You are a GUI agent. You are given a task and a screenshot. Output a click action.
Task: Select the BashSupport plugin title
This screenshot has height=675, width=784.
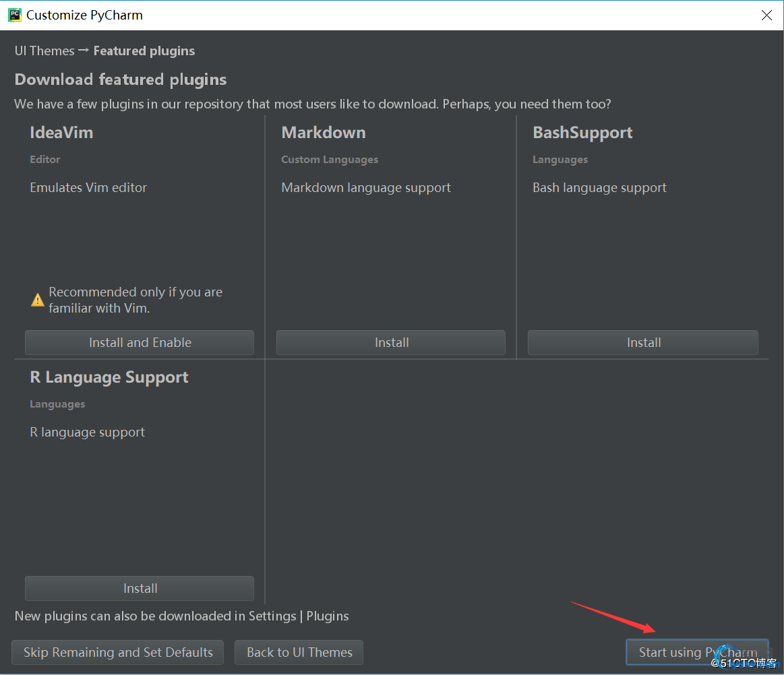pyautogui.click(x=582, y=133)
